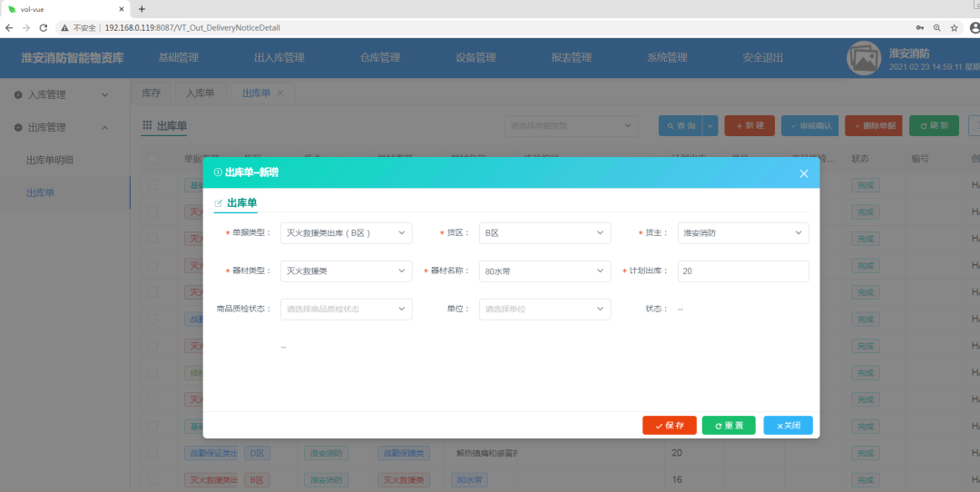980x492 pixels.
Task: Check row with 战勤保证类 D区
Action: point(152,453)
